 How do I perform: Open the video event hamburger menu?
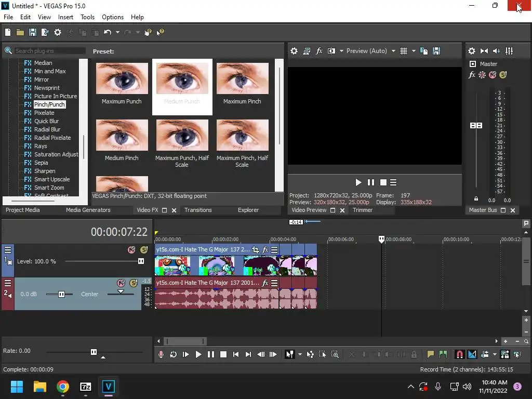coord(274,250)
